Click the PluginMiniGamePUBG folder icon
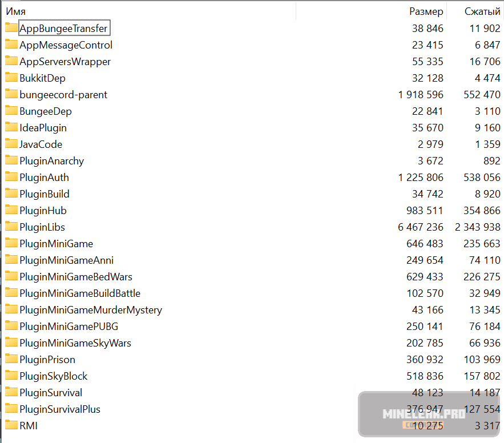The width and height of the screenshot is (504, 443). point(11,326)
